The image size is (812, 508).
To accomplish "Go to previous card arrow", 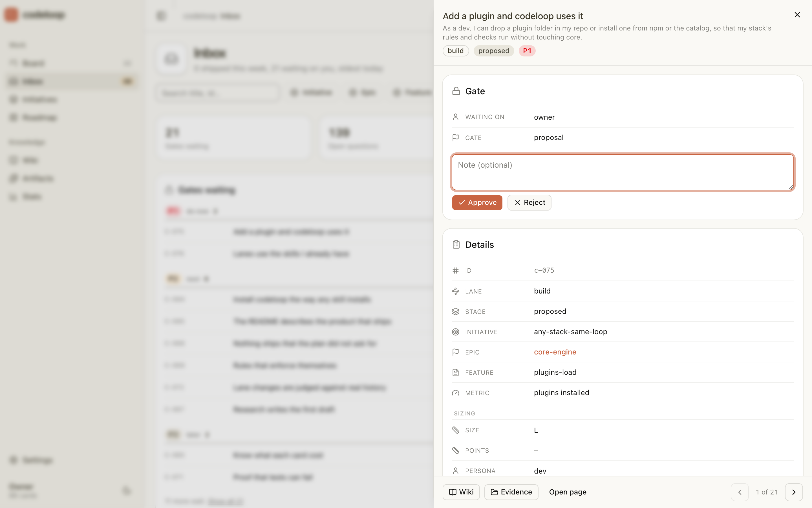I will (x=740, y=492).
